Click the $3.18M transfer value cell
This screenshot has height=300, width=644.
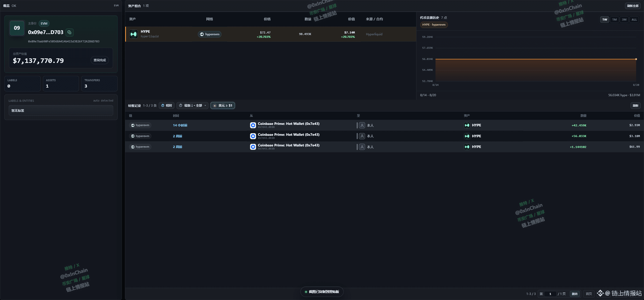click(634, 136)
